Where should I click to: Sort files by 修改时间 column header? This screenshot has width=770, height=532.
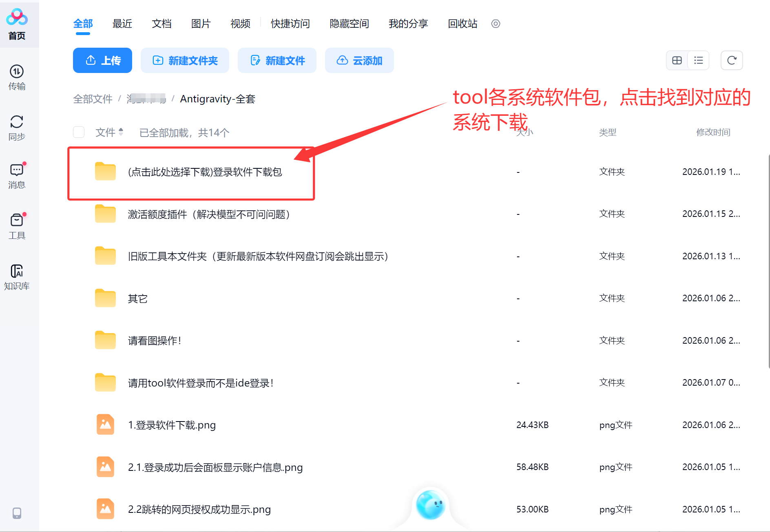pyautogui.click(x=713, y=132)
